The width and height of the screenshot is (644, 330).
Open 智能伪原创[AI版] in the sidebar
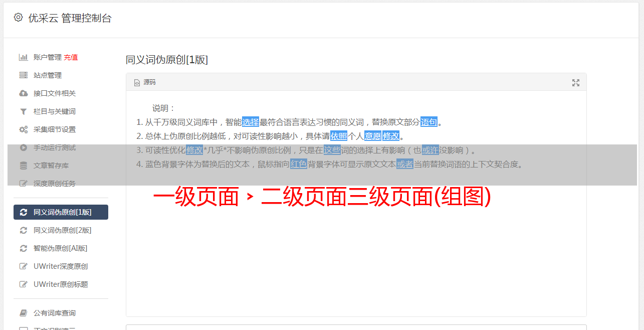pos(61,248)
